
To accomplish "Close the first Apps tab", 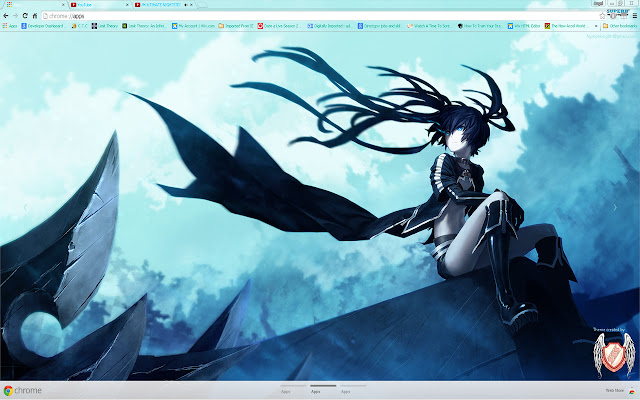I will [x=63, y=5].
